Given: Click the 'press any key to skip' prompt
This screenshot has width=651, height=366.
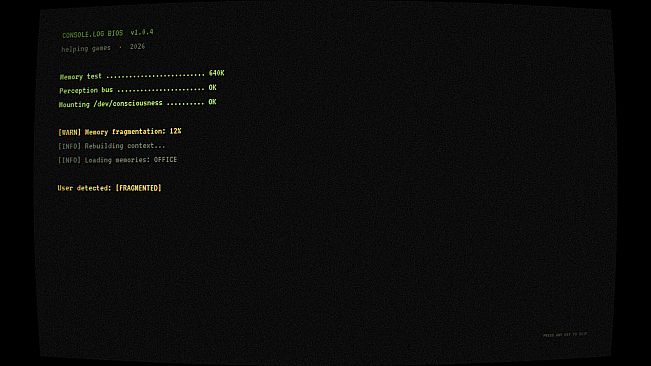Looking at the screenshot, I should point(565,334).
